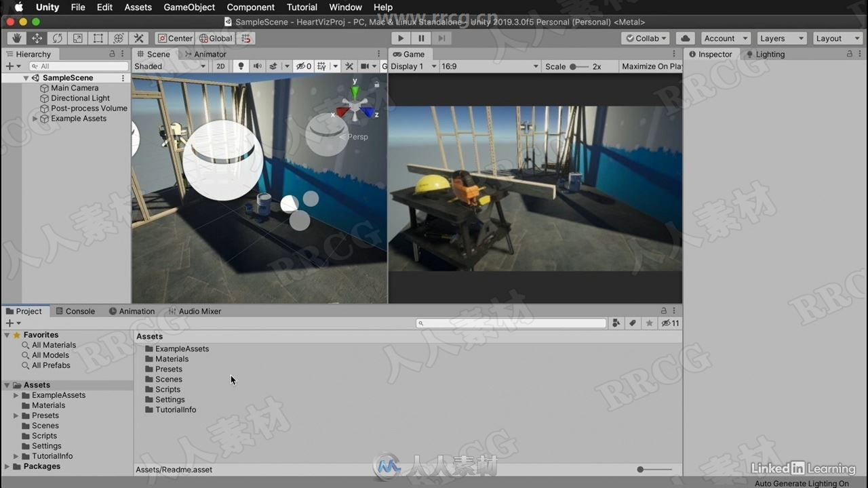
Task: Open the Tutorial menu
Action: click(302, 7)
